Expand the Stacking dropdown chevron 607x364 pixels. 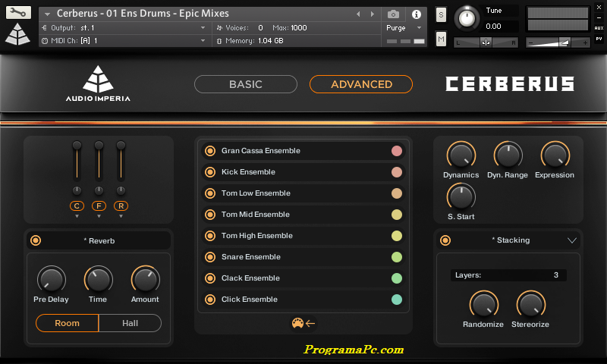[x=572, y=240]
